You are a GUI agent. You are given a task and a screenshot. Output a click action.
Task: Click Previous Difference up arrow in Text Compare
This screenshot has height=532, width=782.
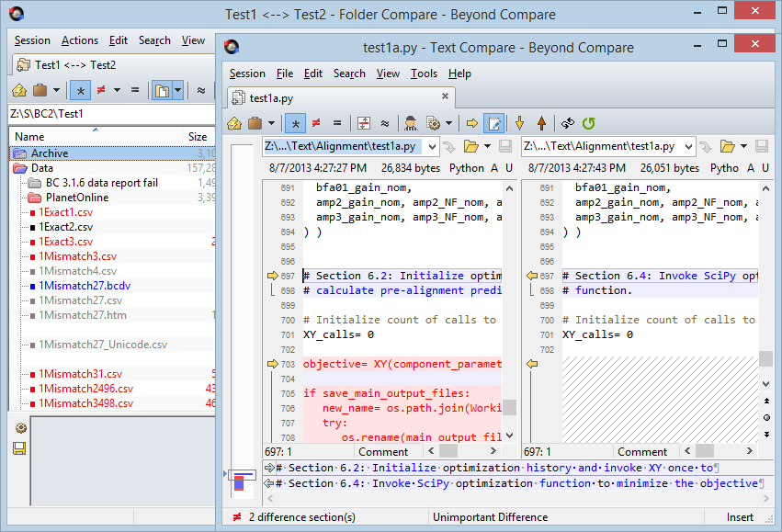click(x=541, y=122)
